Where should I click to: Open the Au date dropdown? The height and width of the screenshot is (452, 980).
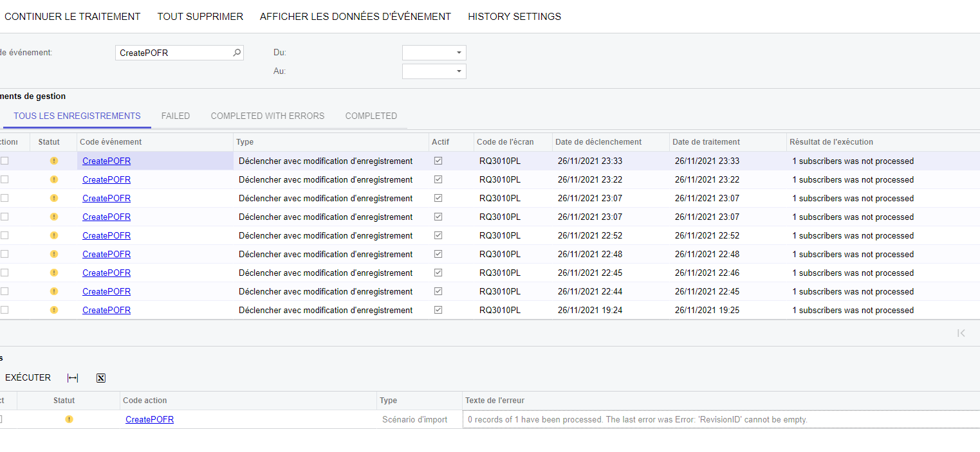point(459,71)
